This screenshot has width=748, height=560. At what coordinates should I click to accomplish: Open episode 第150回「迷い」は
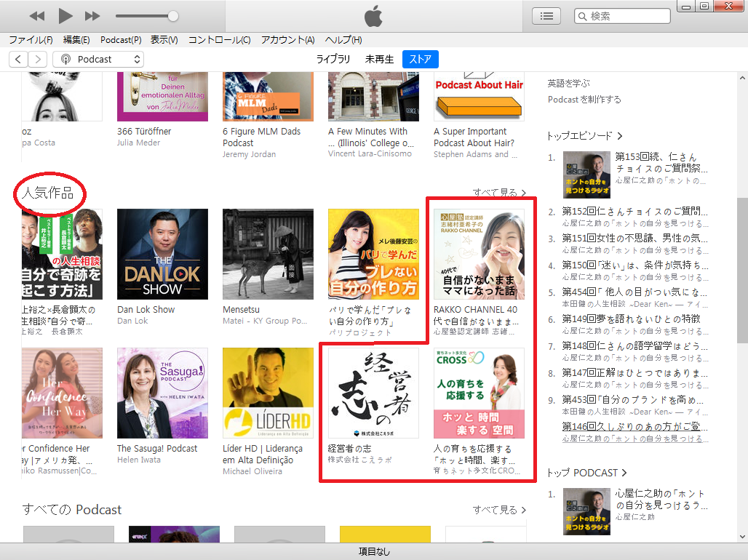[635, 265]
